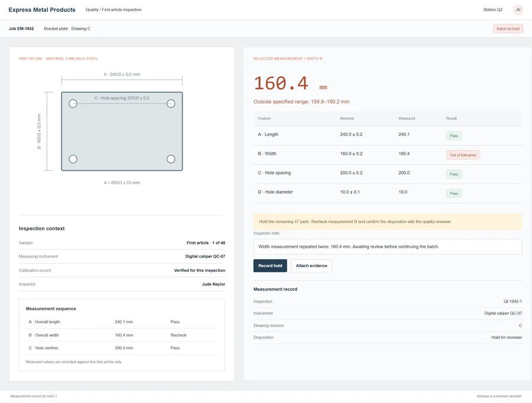This screenshot has height=403, width=532.
Task: Click the measured value 240.1 in table
Action: pyautogui.click(x=404, y=134)
